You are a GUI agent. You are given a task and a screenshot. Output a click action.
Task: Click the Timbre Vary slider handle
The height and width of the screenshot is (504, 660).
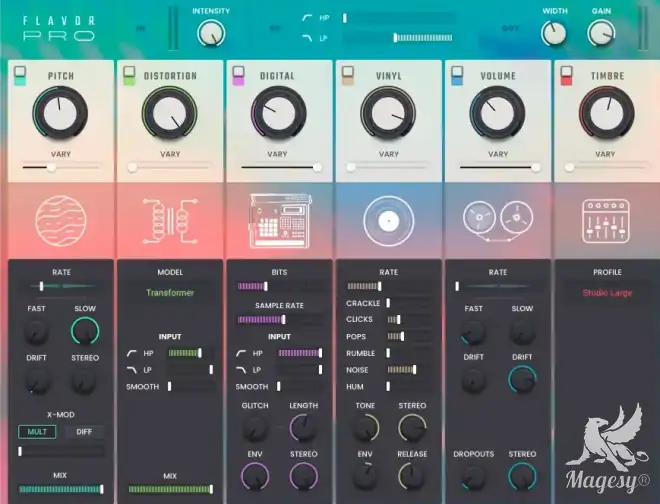pyautogui.click(x=570, y=167)
